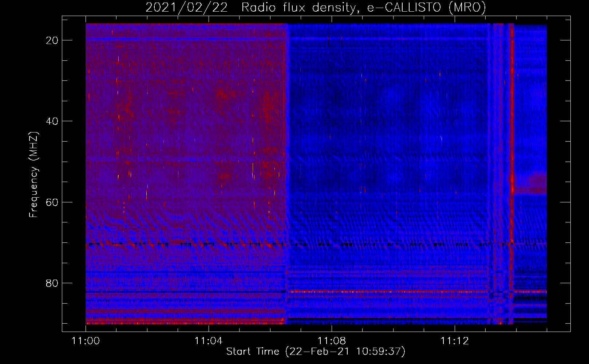The height and width of the screenshot is (364, 589).
Task: Click the '60' frequency tick label
Action: [52, 202]
